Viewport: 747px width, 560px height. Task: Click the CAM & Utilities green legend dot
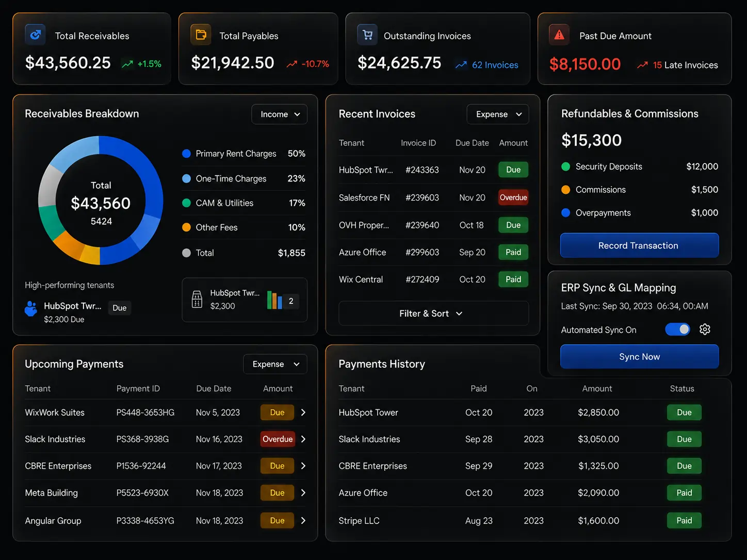point(187,203)
